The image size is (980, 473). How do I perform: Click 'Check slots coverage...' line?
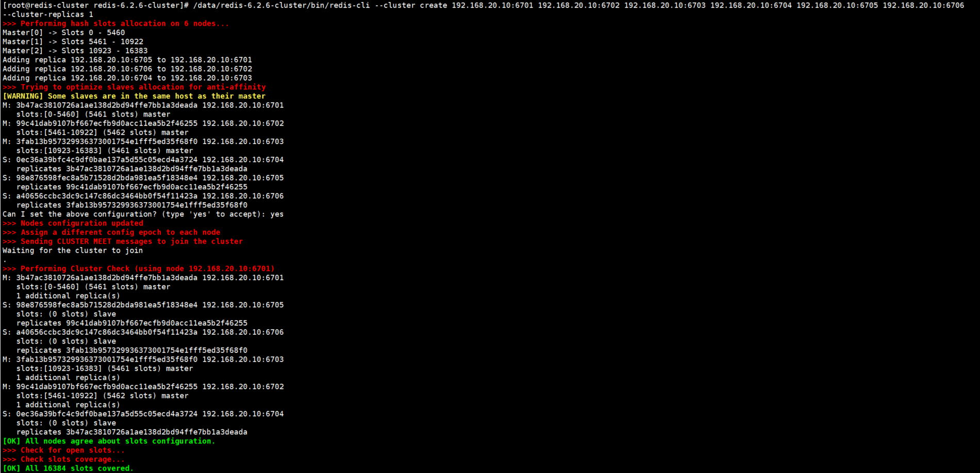tap(64, 460)
